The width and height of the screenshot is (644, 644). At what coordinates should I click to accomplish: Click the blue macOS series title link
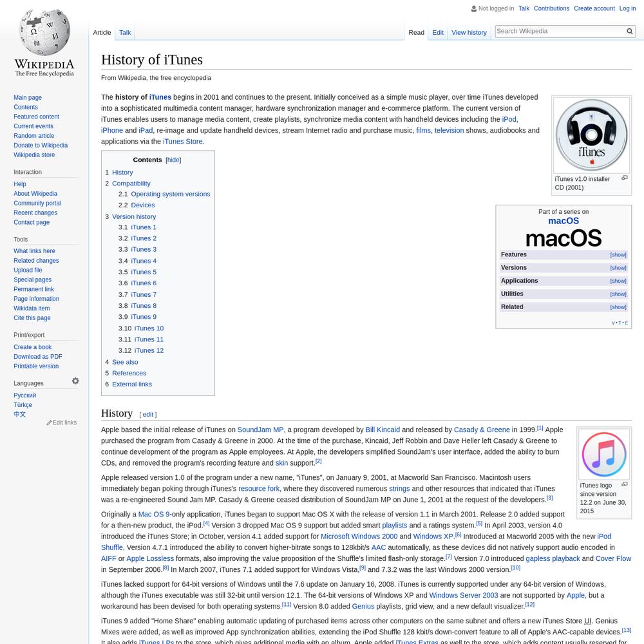tap(563, 221)
